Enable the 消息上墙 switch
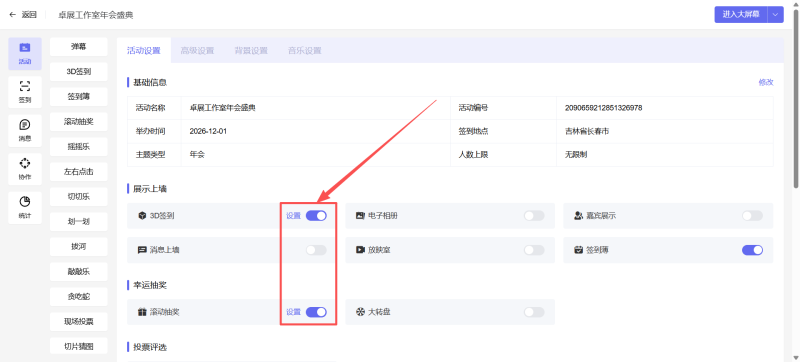The image size is (800, 362). pos(316,250)
